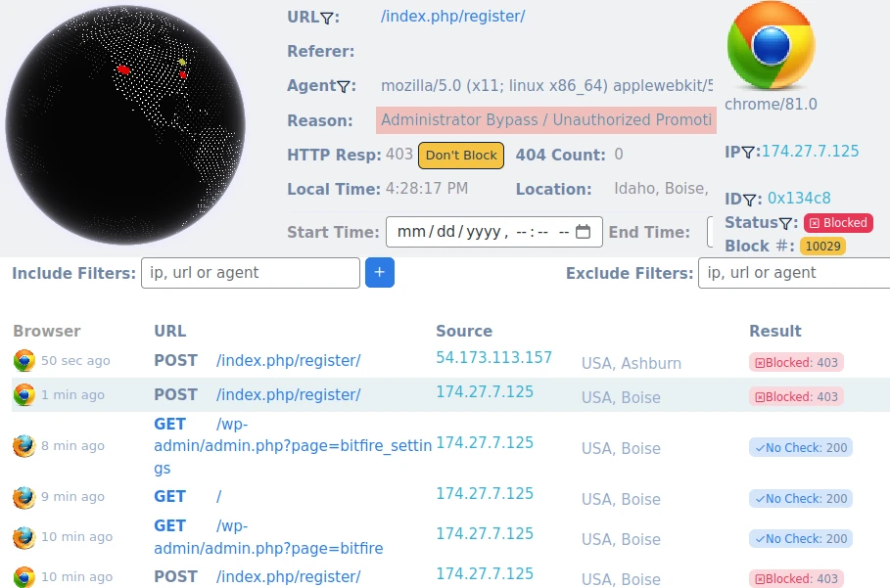Click the block number 10029 badge
Screen dimensions: 890x588
pos(822,246)
